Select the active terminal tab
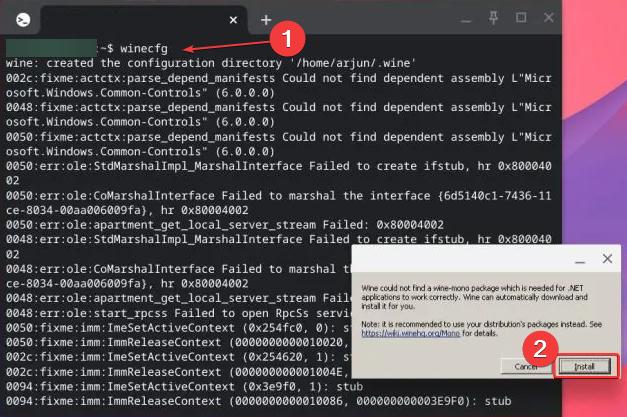The image size is (627, 417). (144, 20)
